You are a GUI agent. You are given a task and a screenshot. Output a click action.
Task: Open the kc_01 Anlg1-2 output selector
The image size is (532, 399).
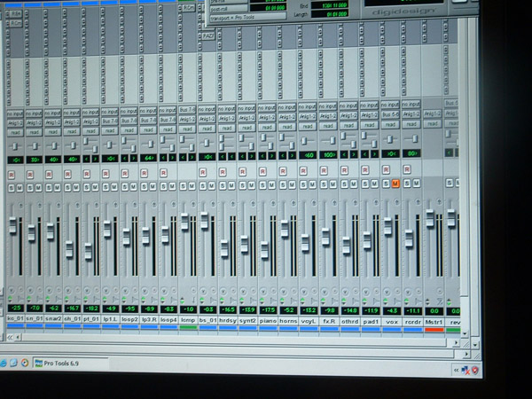(15, 123)
